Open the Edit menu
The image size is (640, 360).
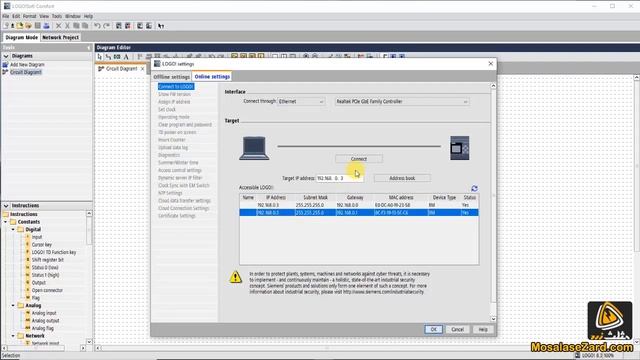pos(16,16)
